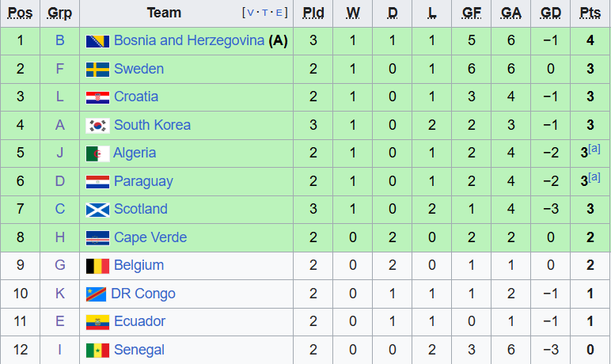The image size is (611, 364).
Task: Click the South Korea flag icon
Action: click(97, 126)
